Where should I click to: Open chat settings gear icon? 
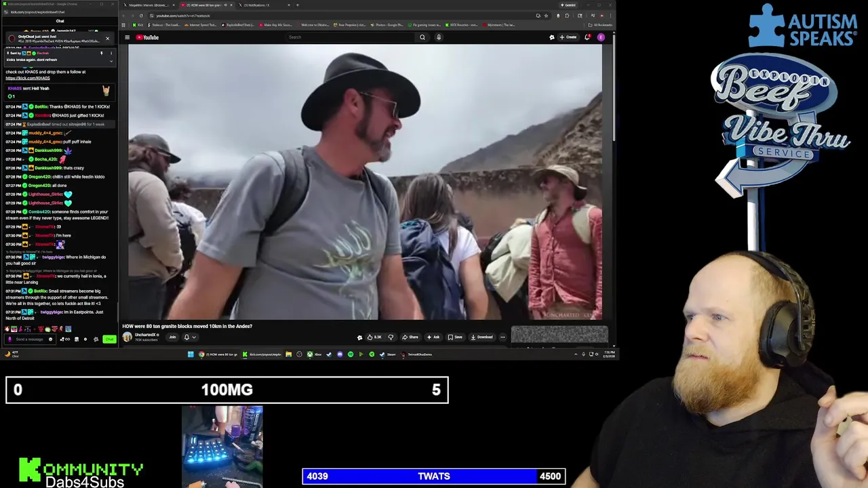(x=85, y=339)
